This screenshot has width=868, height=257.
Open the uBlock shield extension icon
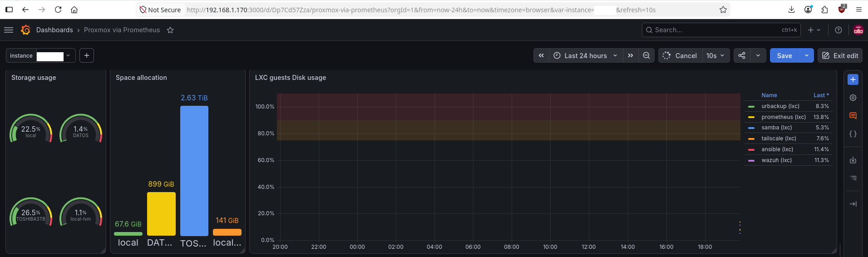(x=842, y=10)
